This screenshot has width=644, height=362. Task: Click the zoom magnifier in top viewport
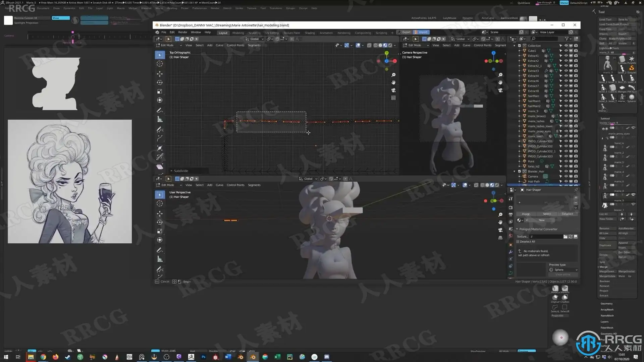click(393, 75)
